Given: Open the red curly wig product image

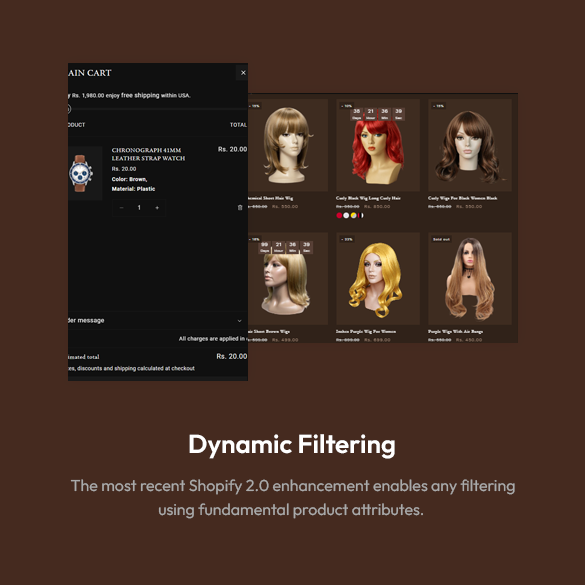Looking at the screenshot, I should point(378,146).
